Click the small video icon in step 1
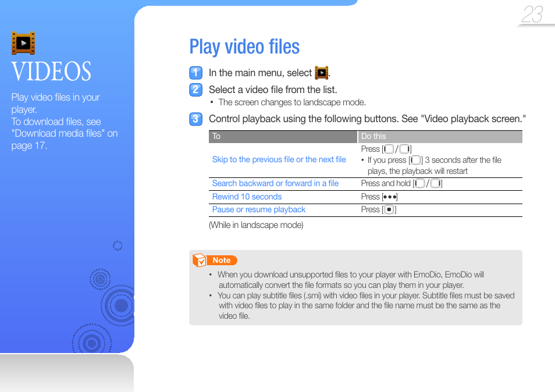The image size is (555, 392). pos(321,73)
